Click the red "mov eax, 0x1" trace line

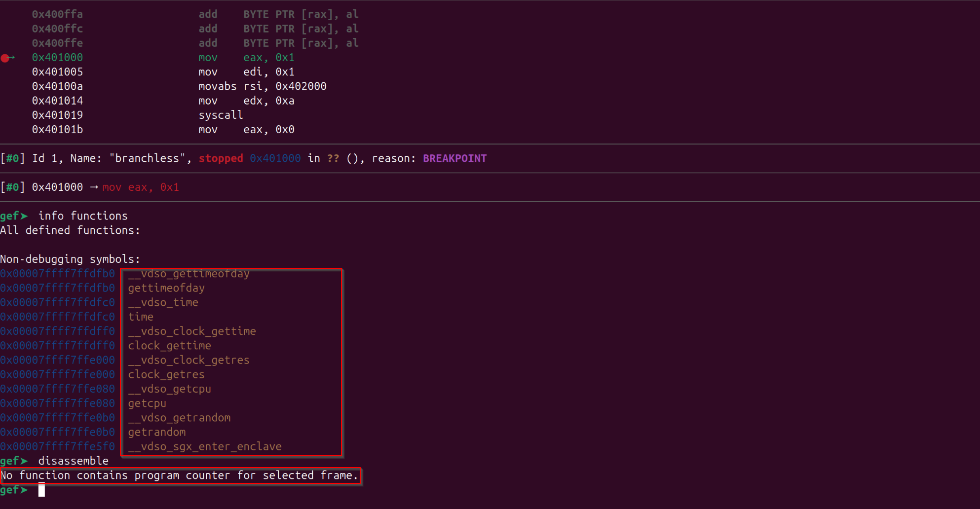(x=141, y=187)
